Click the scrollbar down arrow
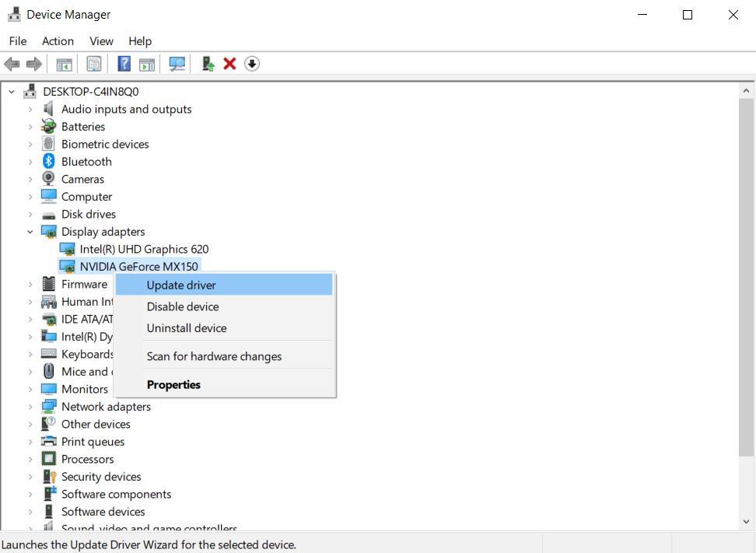756x553 pixels. point(747,521)
